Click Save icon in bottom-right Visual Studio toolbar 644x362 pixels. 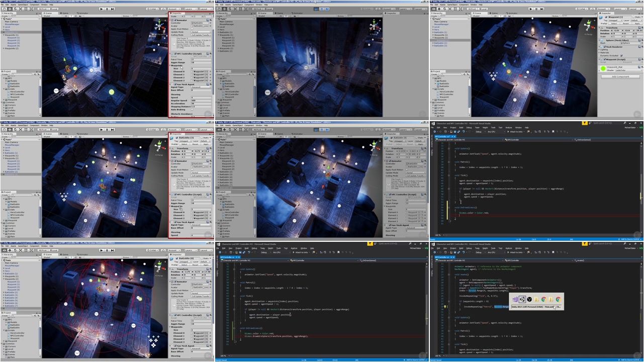[454, 252]
